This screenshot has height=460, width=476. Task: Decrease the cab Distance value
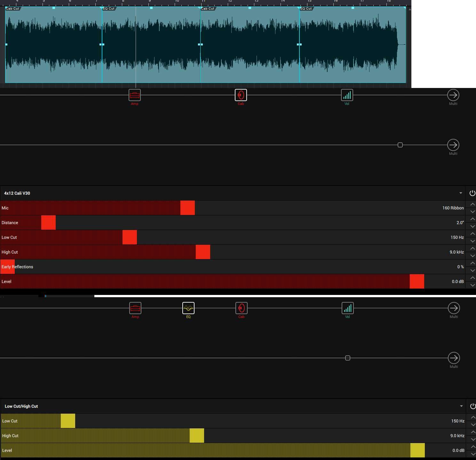pyautogui.click(x=472, y=226)
